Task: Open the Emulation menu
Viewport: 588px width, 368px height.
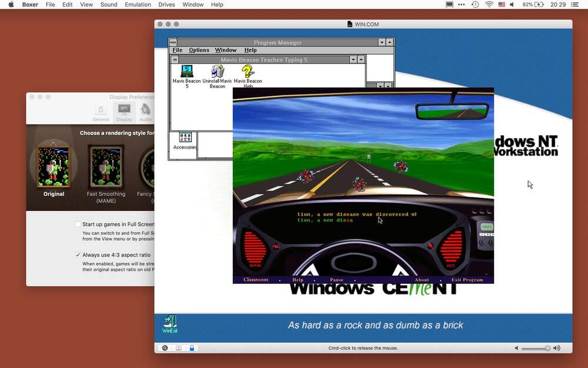Action: [138, 5]
